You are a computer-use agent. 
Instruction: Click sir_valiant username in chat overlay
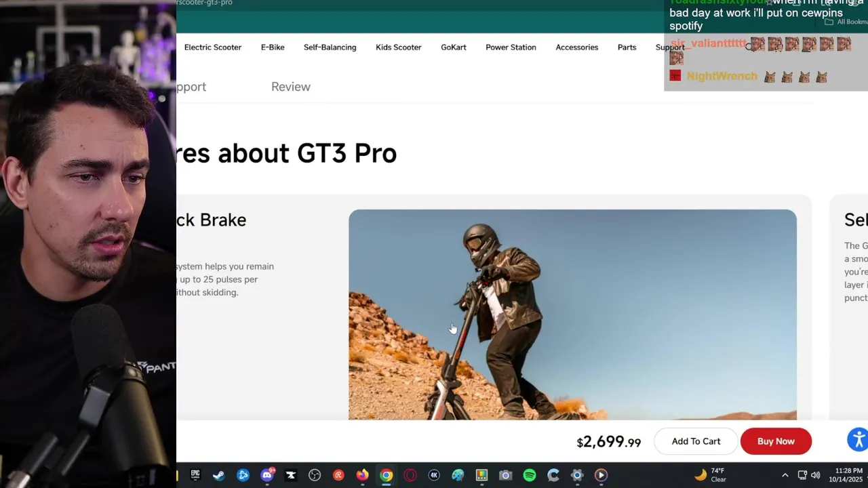coord(708,44)
